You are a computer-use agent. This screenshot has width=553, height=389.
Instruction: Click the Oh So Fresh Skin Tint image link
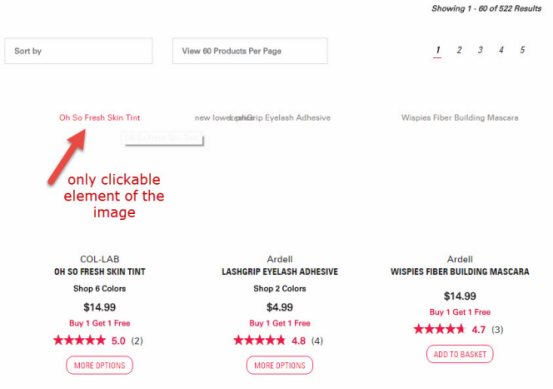coord(99,118)
